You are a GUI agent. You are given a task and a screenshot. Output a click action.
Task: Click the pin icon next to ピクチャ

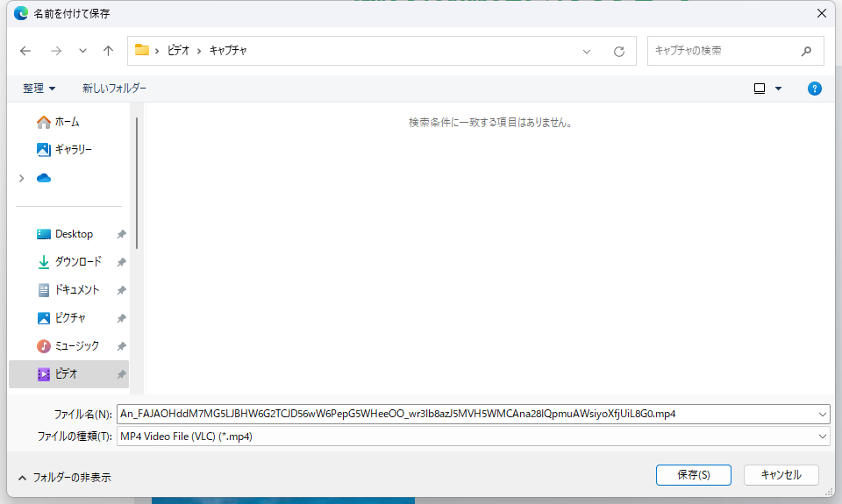121,318
